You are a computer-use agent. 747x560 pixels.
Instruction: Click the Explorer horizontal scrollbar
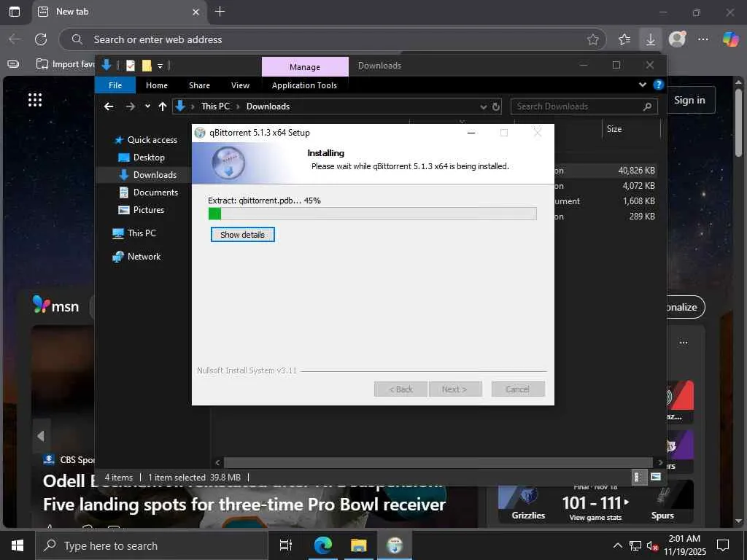[438, 462]
